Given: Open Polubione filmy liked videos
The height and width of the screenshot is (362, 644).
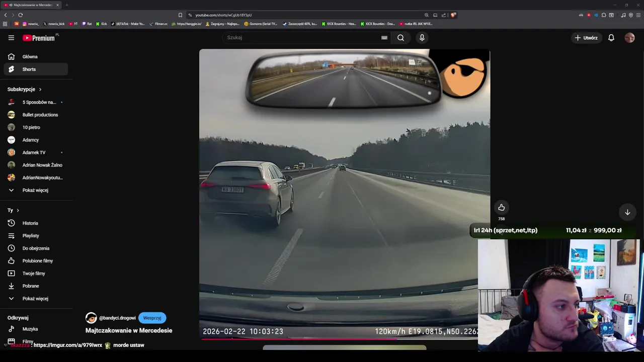Looking at the screenshot, I should coord(36,261).
